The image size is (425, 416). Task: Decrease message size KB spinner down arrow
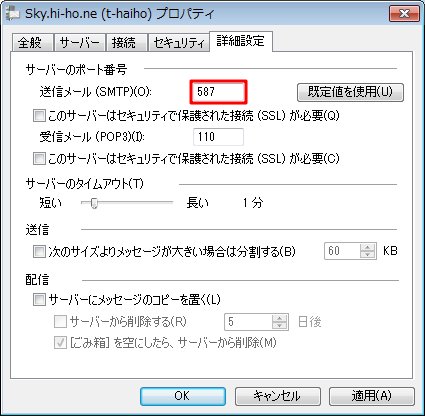tap(368, 255)
